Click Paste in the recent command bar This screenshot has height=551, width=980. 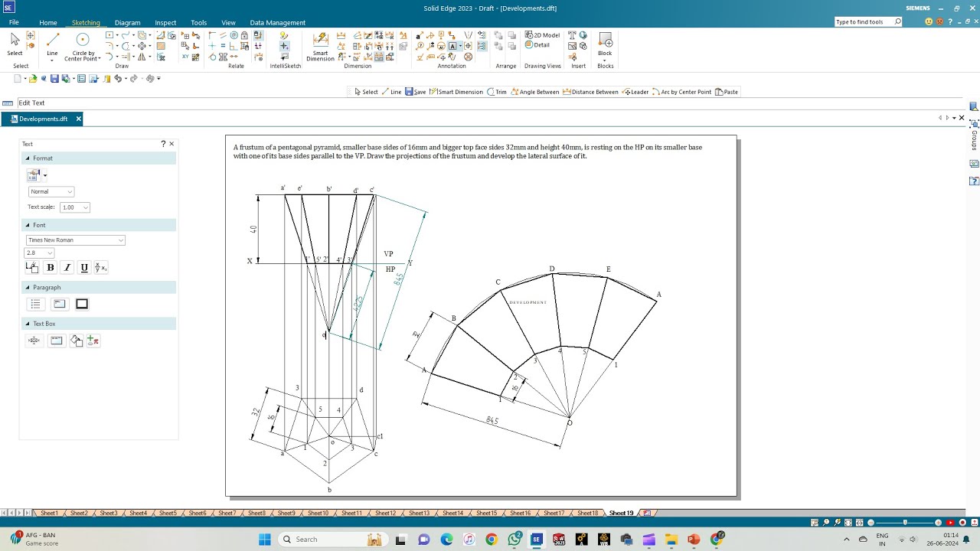pyautogui.click(x=727, y=92)
